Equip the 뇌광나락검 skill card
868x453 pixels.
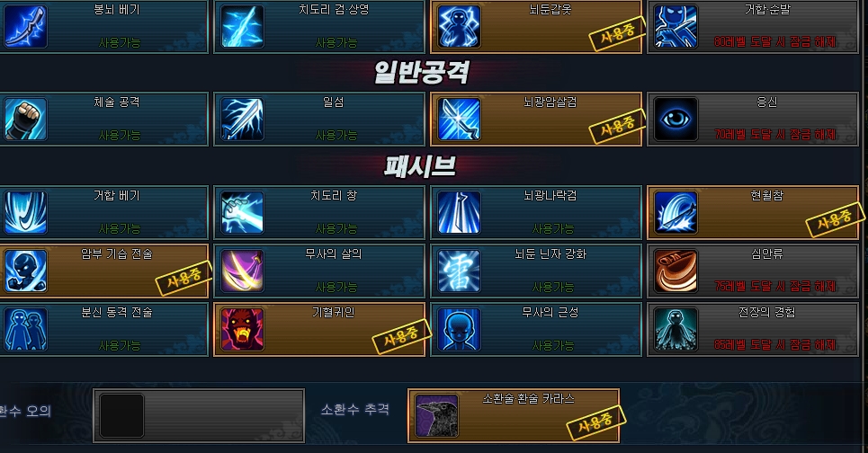536,212
